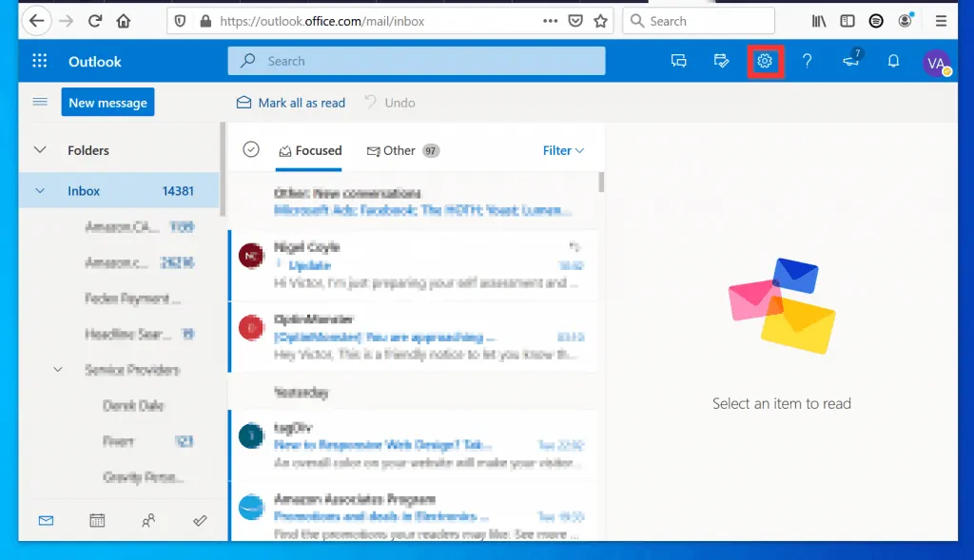Open the notifications bell
This screenshot has height=560, width=974.
point(893,60)
